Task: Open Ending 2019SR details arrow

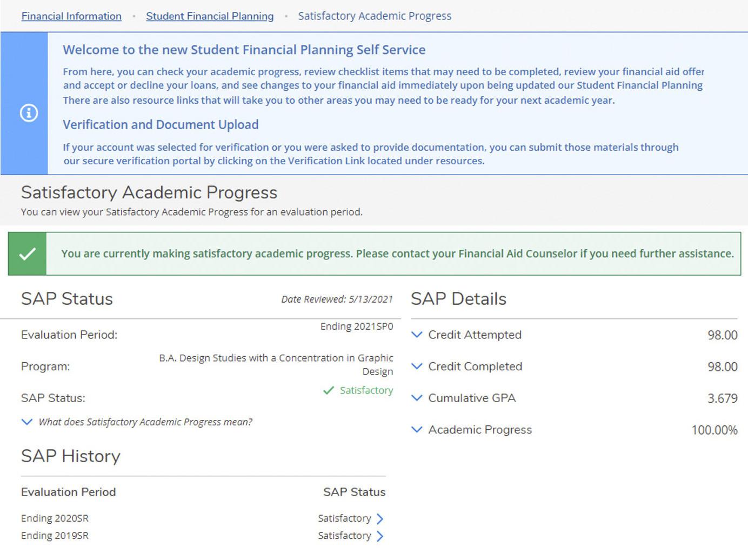Action: point(380,536)
